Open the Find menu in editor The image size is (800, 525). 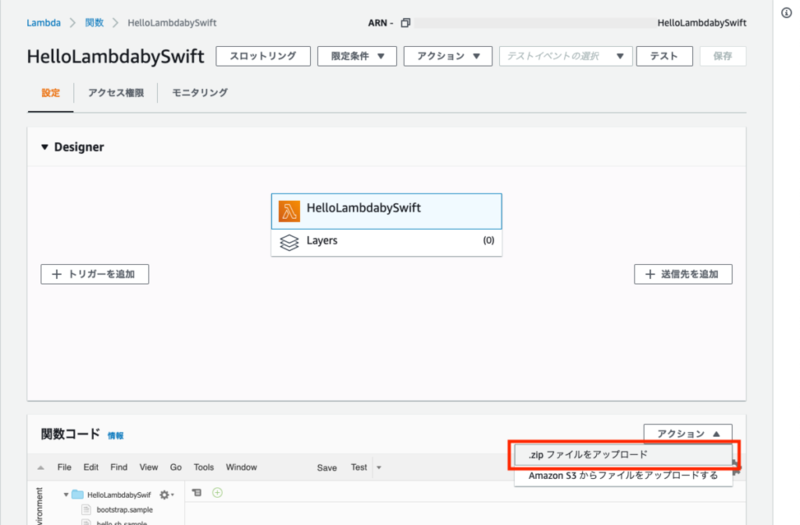(x=119, y=467)
